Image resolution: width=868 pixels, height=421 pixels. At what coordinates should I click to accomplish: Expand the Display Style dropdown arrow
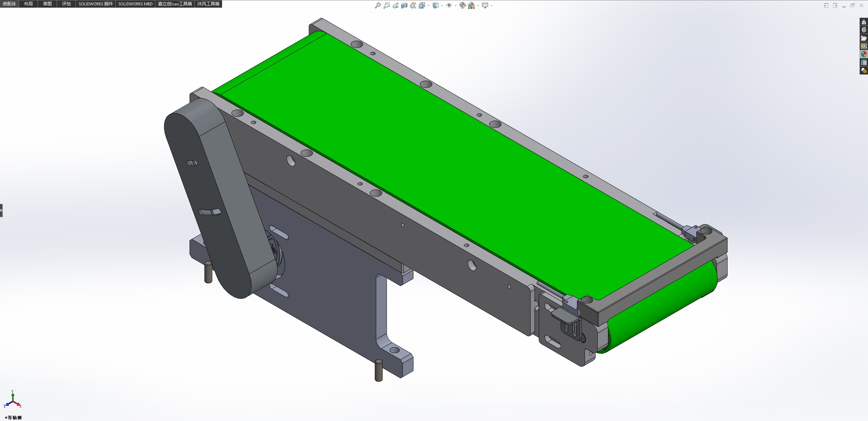pyautogui.click(x=442, y=6)
